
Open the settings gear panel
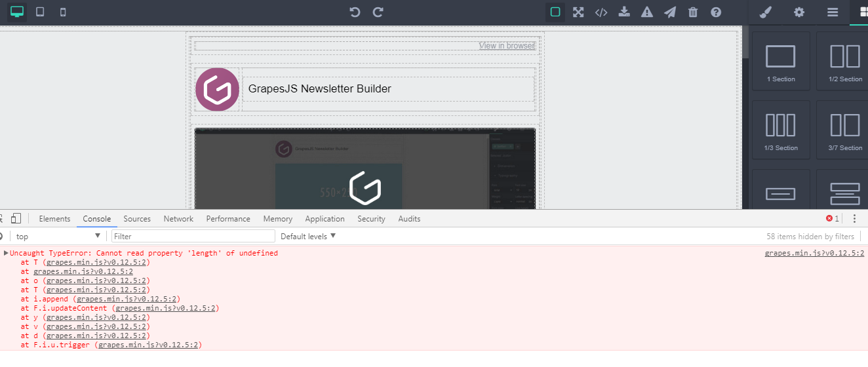pyautogui.click(x=799, y=12)
